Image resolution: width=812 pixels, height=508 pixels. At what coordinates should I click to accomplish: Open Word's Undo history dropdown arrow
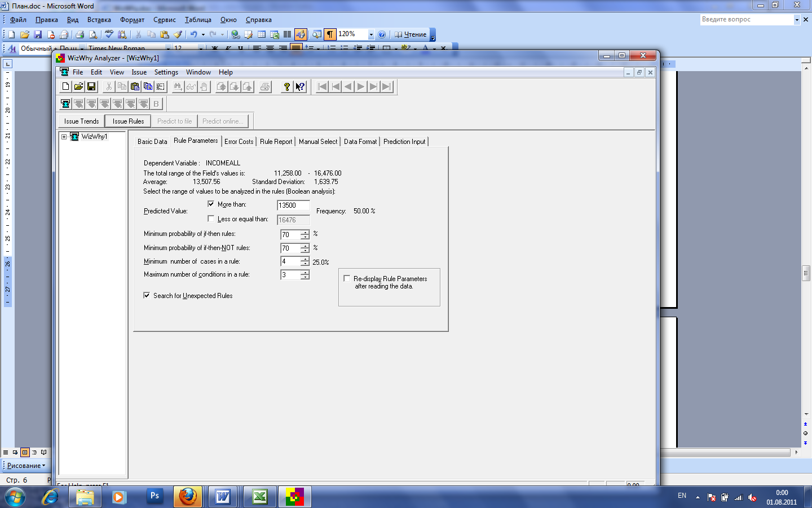pyautogui.click(x=203, y=34)
